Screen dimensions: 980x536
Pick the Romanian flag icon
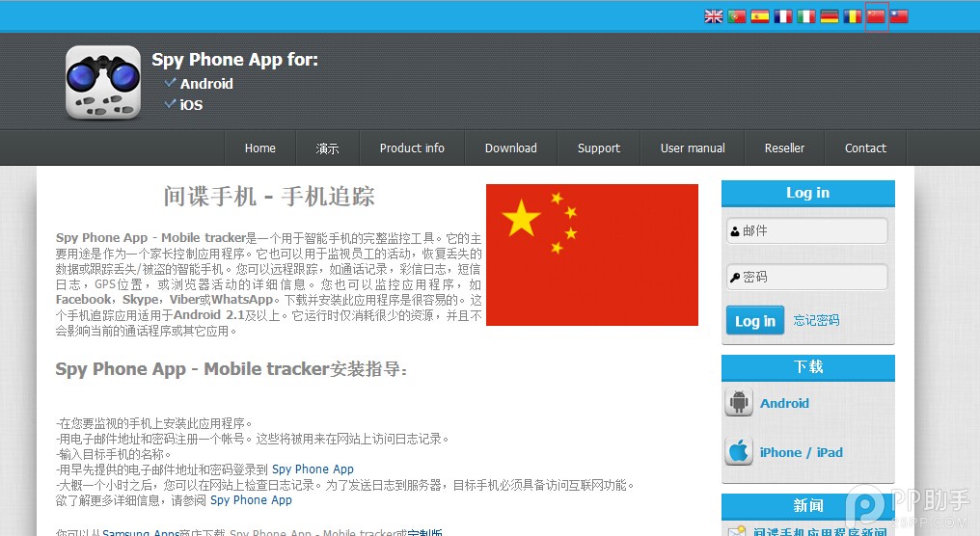(853, 16)
